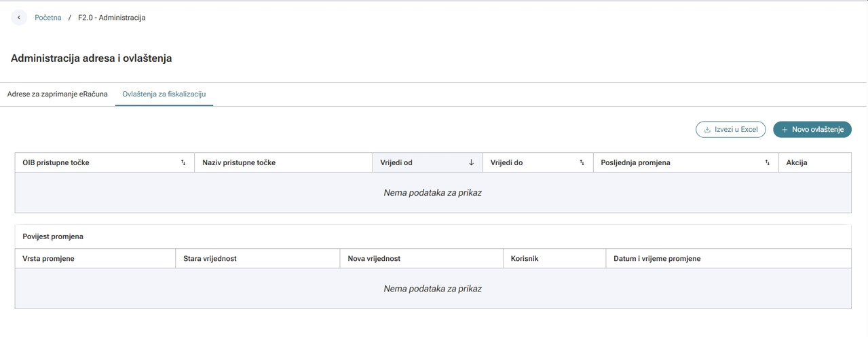Image resolution: width=868 pixels, height=337 pixels.
Task: Click the plus icon in Novo ovlaštenje
Action: (785, 130)
